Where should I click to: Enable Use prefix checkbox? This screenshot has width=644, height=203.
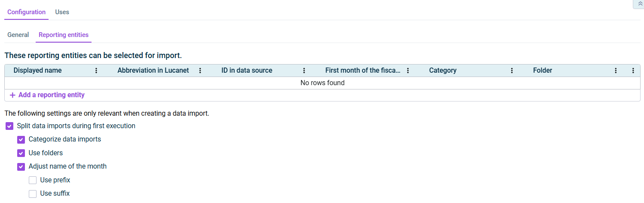tap(33, 180)
